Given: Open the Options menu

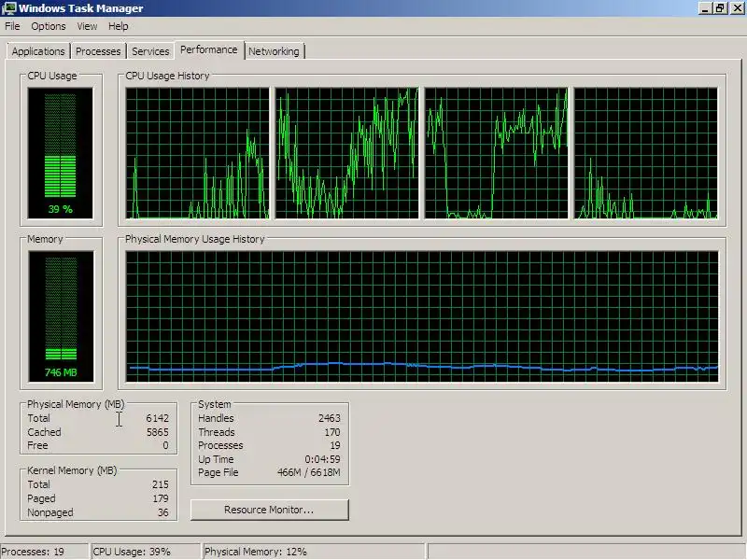Looking at the screenshot, I should [49, 26].
